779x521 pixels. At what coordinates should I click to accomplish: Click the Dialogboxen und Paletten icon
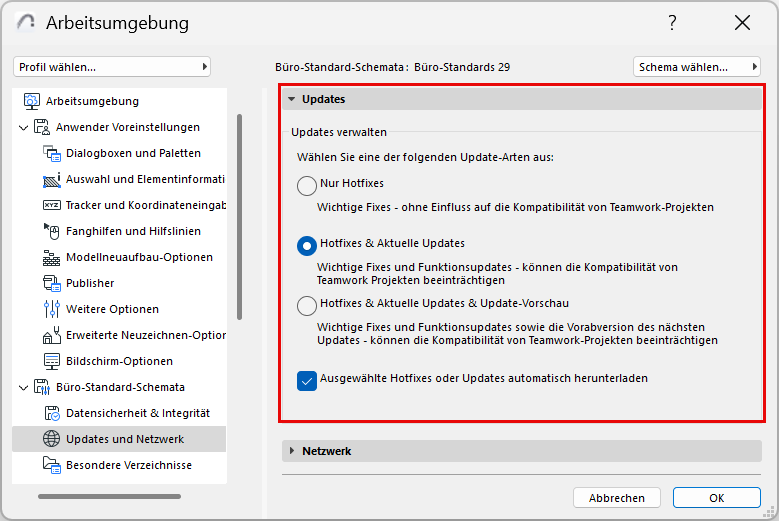pos(52,153)
